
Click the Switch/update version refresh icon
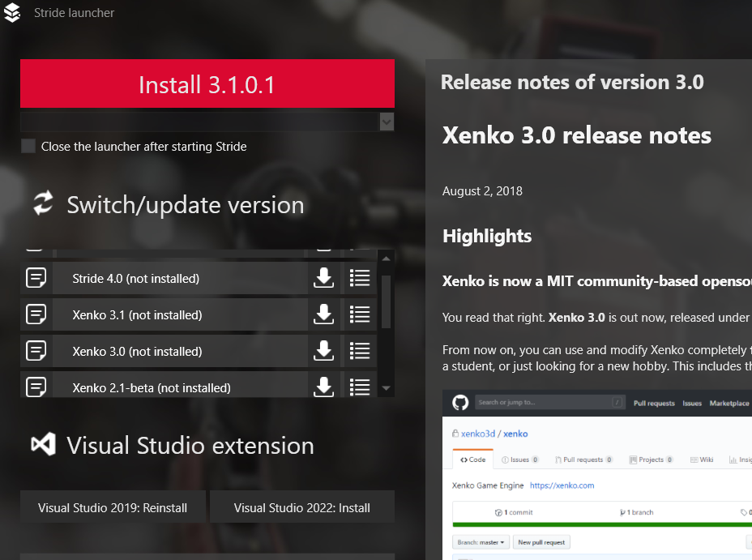[x=43, y=203]
